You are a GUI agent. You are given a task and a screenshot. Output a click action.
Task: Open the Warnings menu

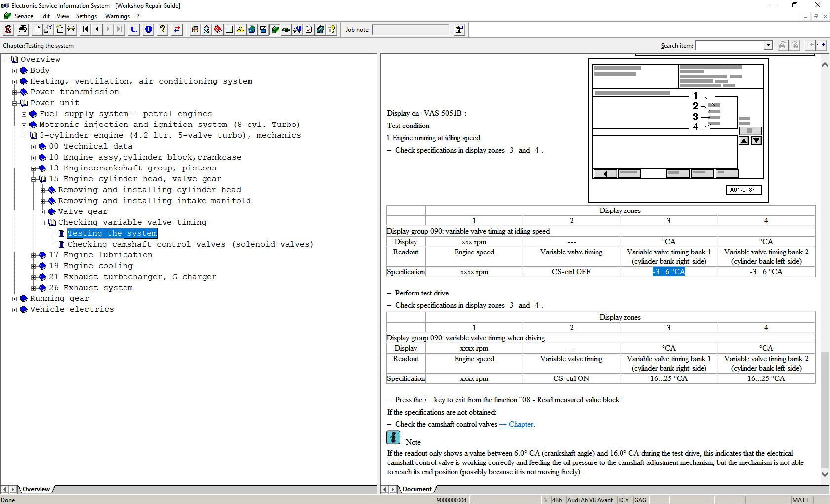[117, 16]
